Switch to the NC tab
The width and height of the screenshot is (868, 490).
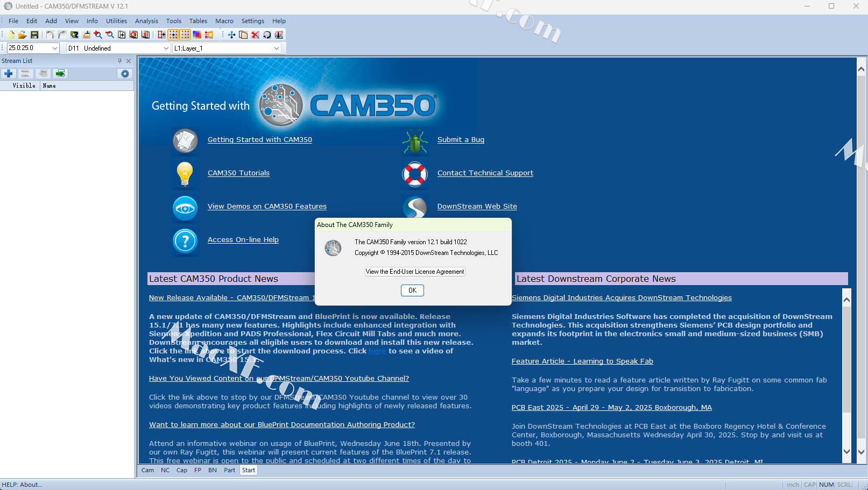pyautogui.click(x=165, y=470)
